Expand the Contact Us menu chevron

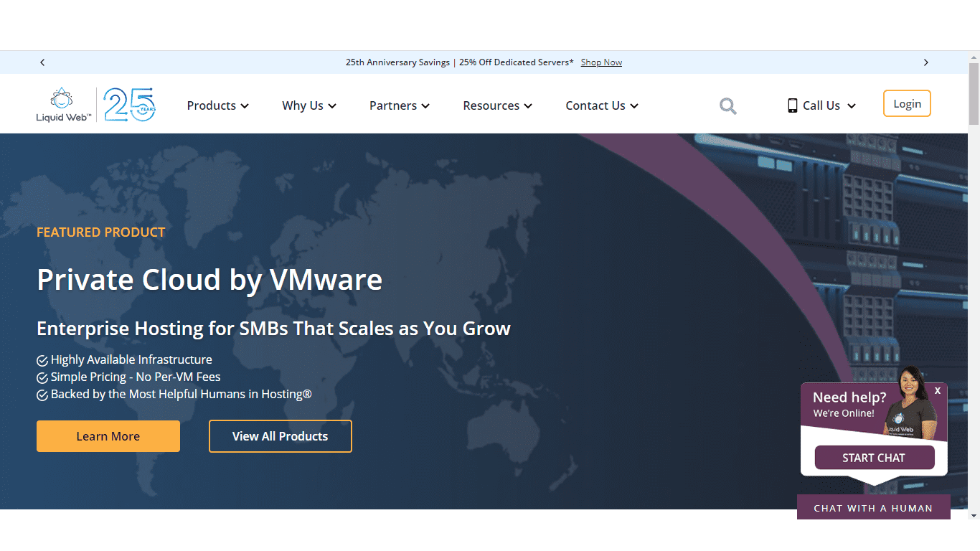634,106
